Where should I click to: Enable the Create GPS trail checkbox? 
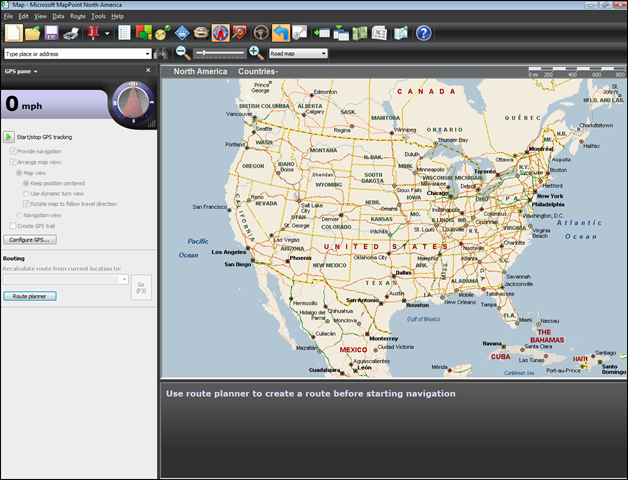pos(13,226)
